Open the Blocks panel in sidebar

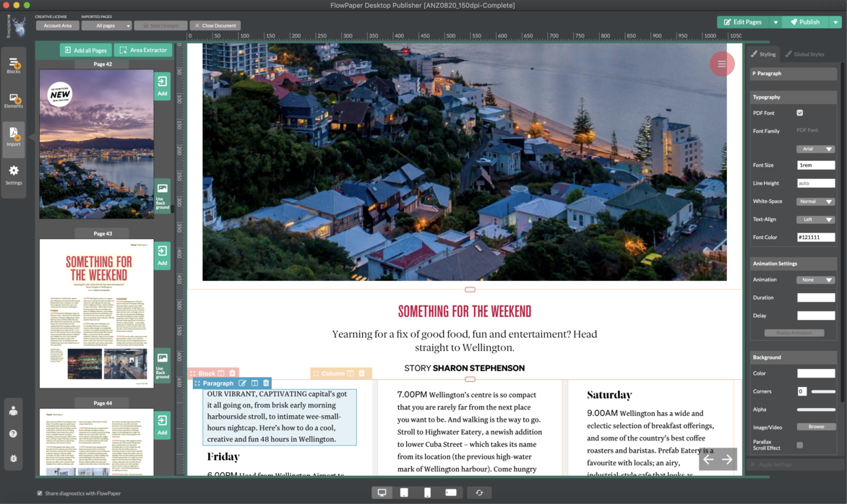(14, 66)
